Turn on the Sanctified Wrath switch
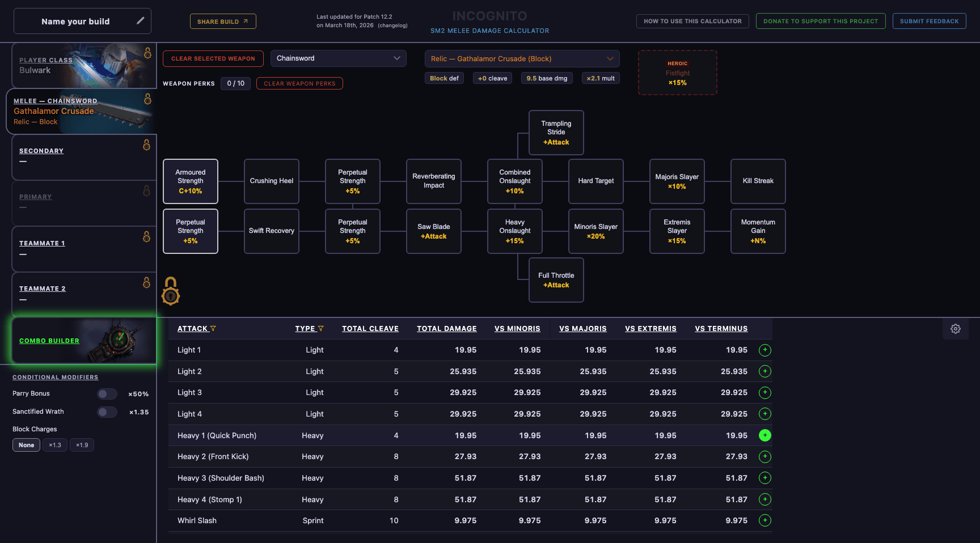The image size is (980, 543). [x=107, y=412]
